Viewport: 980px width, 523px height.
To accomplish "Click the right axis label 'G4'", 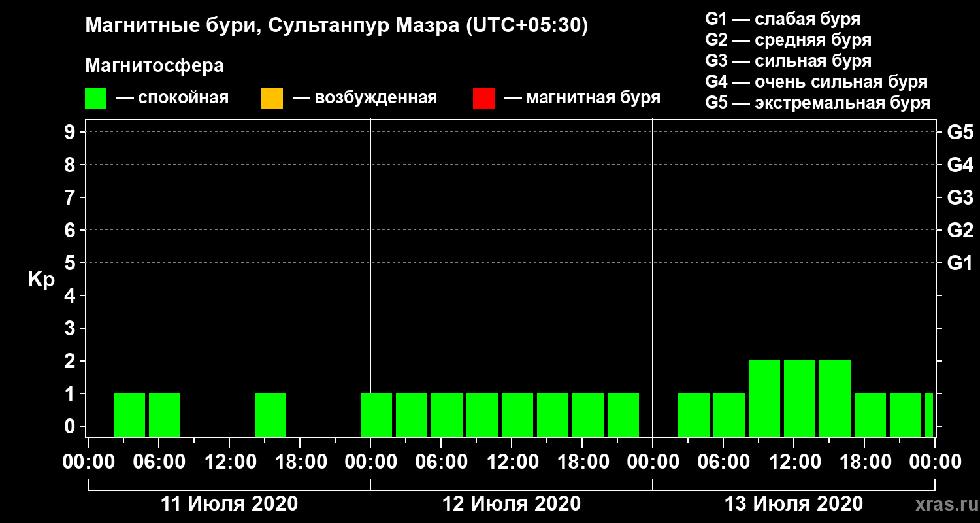I will tap(960, 165).
